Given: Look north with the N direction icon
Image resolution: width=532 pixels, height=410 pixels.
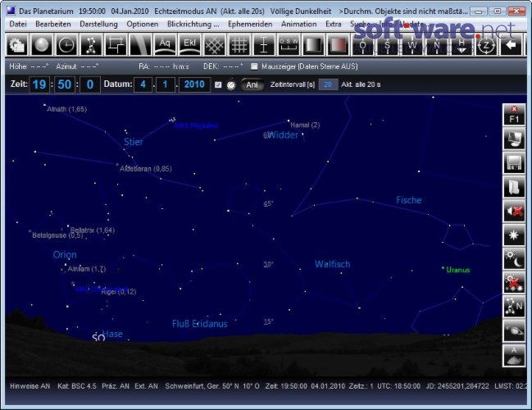Looking at the screenshot, I should 437,45.
